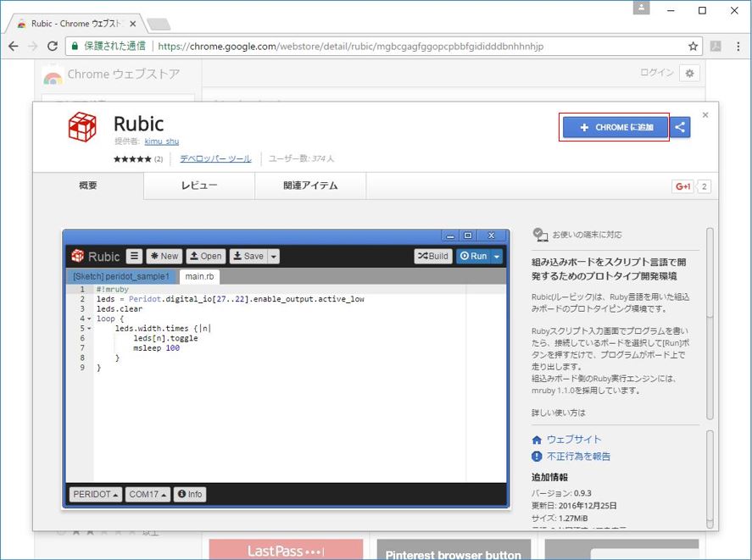752x560 pixels.
Task: Click the Info button in Rubic screenshot
Action: pyautogui.click(x=190, y=494)
